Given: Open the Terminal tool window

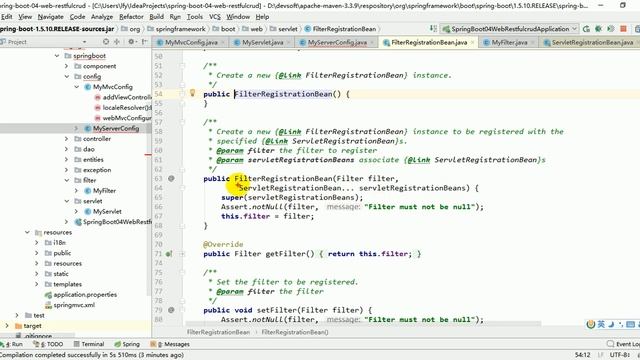Looking at the screenshot, I should click(x=89, y=344).
